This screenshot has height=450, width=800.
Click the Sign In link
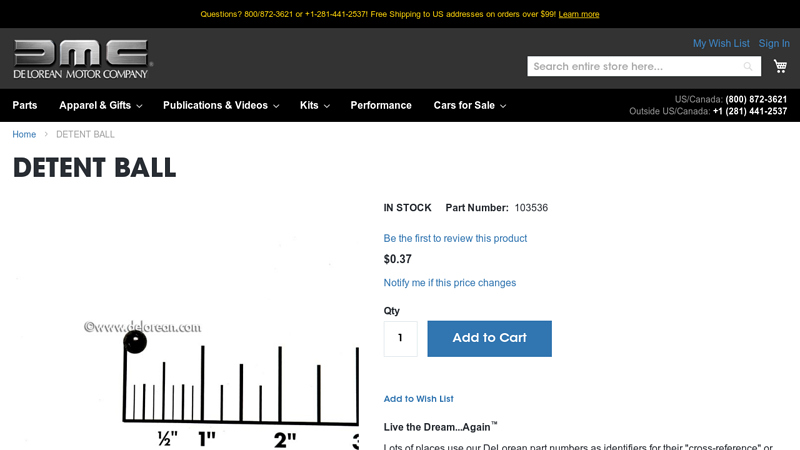(774, 43)
